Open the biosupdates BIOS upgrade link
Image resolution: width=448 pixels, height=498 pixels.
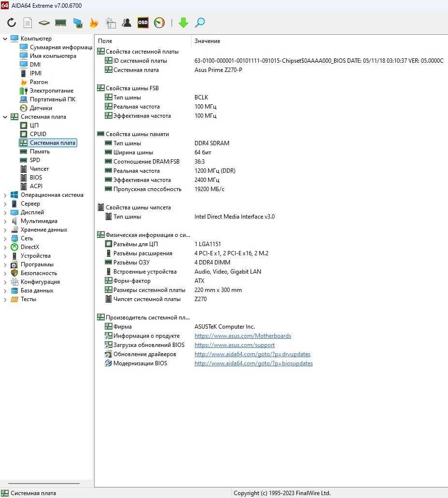tap(253, 363)
